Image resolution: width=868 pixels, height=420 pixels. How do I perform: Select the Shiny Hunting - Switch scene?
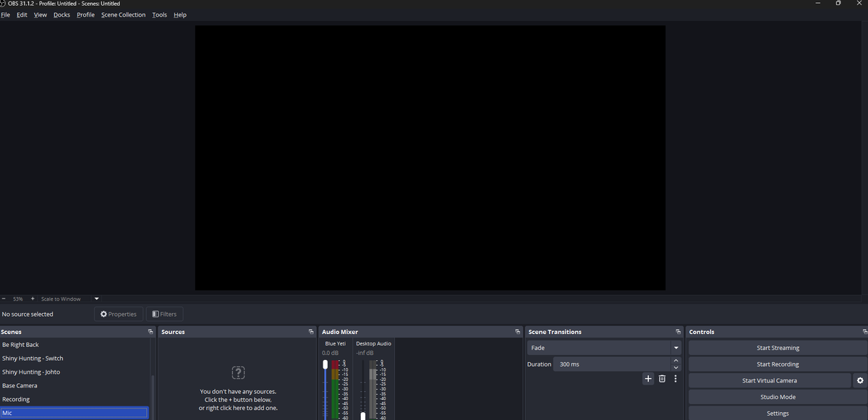coord(75,359)
